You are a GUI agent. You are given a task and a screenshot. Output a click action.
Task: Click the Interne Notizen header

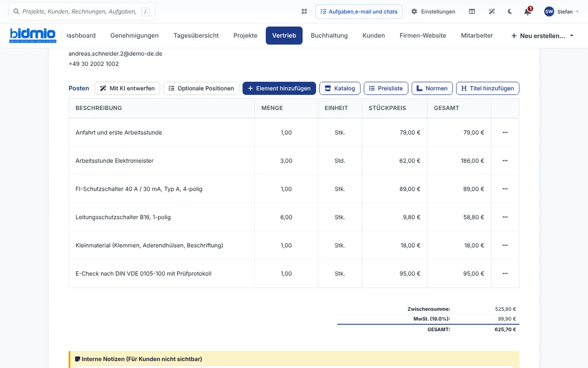pos(138,359)
